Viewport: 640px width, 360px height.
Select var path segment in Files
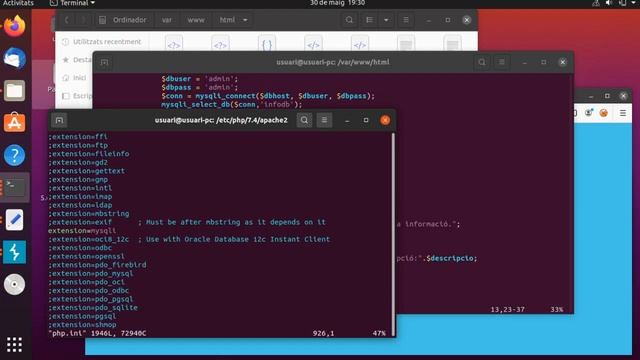click(167, 20)
